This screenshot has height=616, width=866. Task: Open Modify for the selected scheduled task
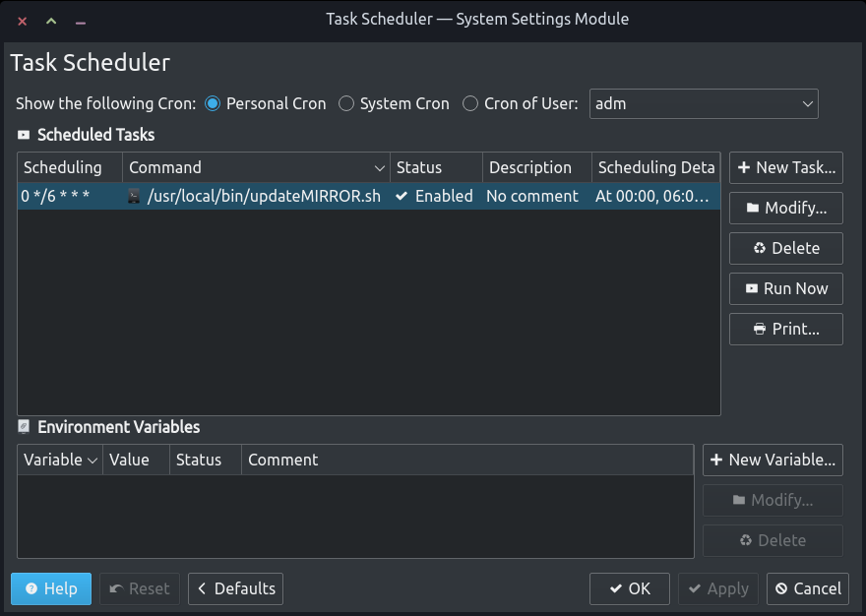click(x=786, y=208)
